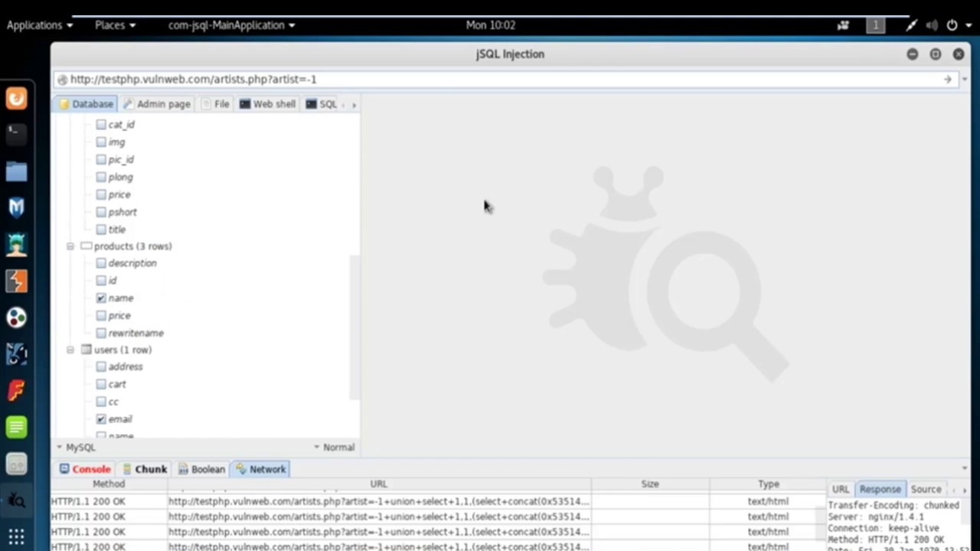Open the com-jsql-MainApplication app menu
This screenshot has width=980, height=551.
click(x=231, y=25)
